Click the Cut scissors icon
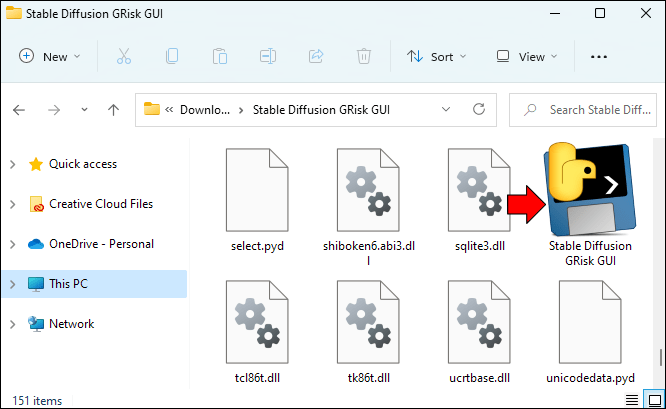 [124, 56]
